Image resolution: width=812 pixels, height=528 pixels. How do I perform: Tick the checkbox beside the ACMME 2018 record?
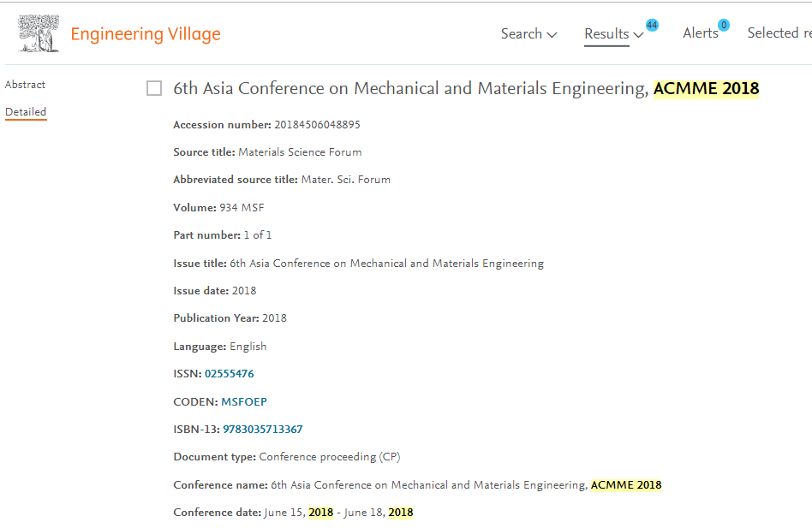154,88
